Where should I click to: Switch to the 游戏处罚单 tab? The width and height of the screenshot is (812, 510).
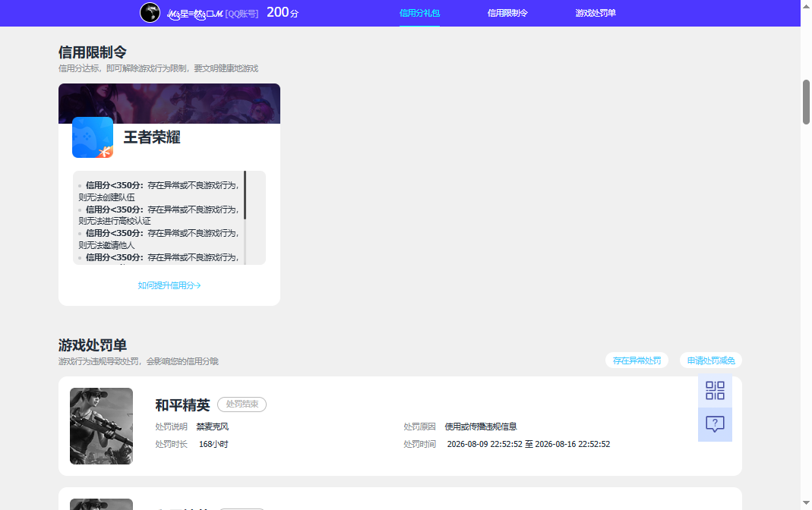click(596, 13)
